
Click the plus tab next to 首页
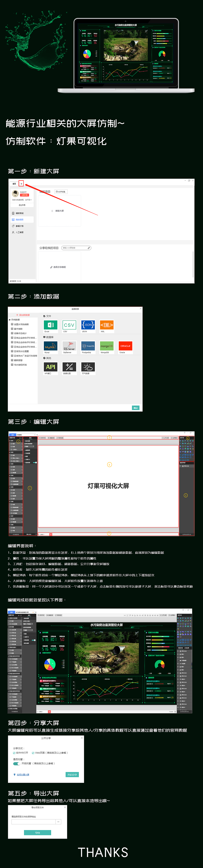click(x=21, y=184)
